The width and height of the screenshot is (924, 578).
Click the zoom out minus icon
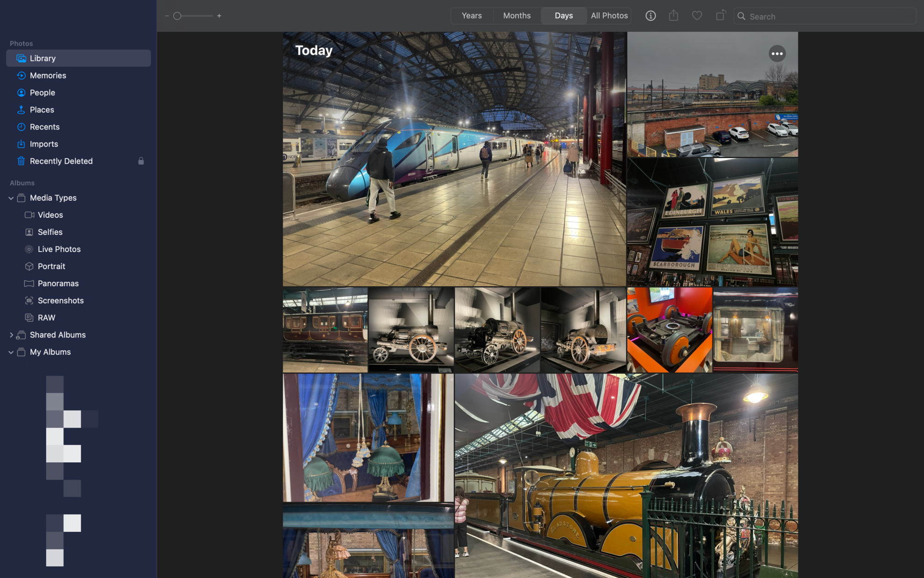(167, 16)
